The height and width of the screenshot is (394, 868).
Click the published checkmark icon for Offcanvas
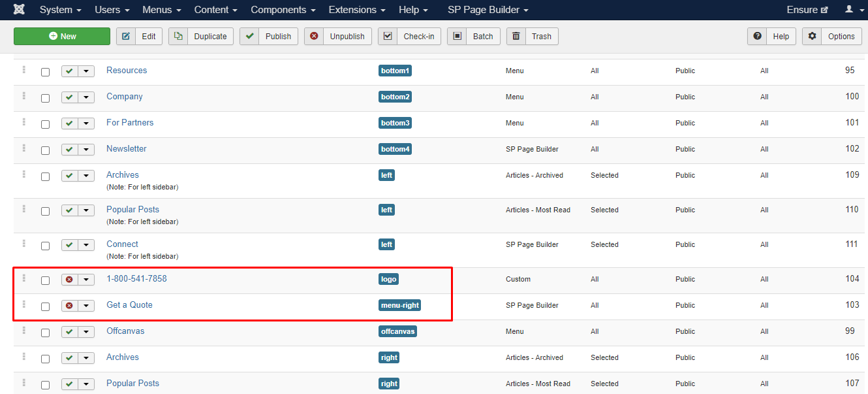click(x=69, y=332)
